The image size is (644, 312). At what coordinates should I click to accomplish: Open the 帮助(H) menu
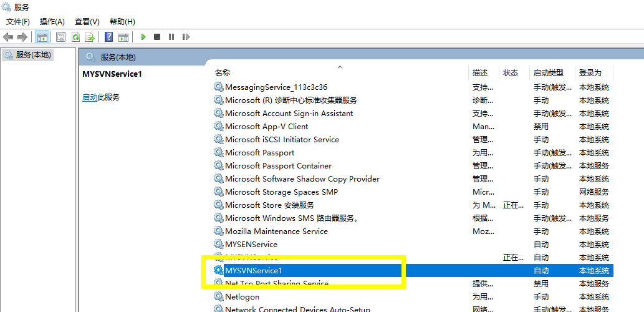pos(122,21)
